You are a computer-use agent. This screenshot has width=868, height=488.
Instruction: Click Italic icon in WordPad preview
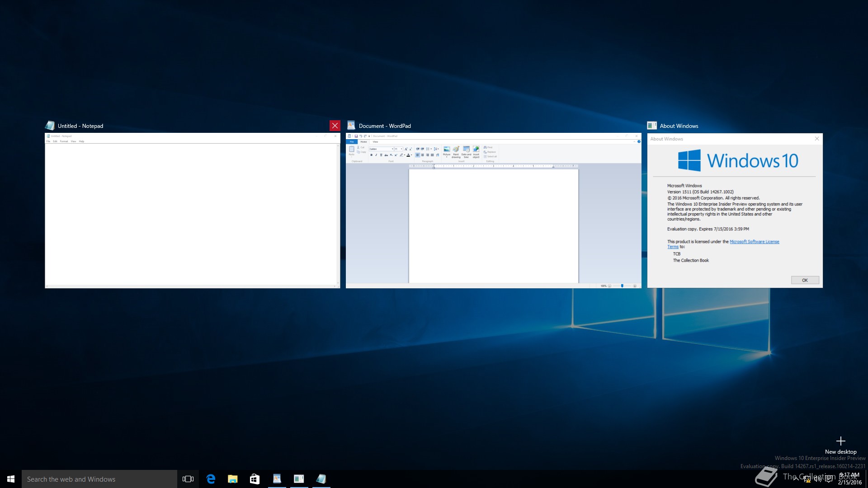point(376,155)
